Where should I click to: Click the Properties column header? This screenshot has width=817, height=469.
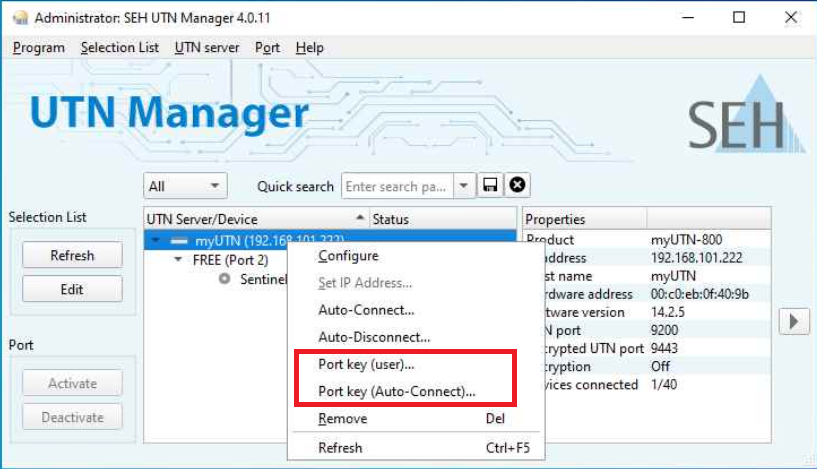click(584, 219)
